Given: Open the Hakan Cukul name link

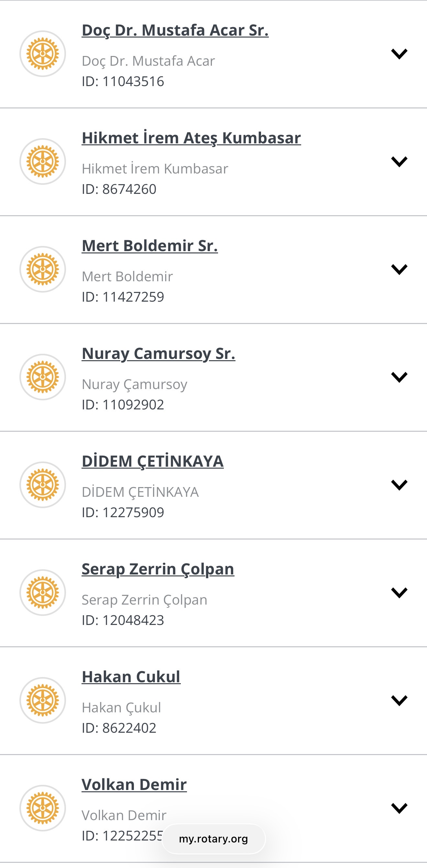Looking at the screenshot, I should pyautogui.click(x=131, y=677).
